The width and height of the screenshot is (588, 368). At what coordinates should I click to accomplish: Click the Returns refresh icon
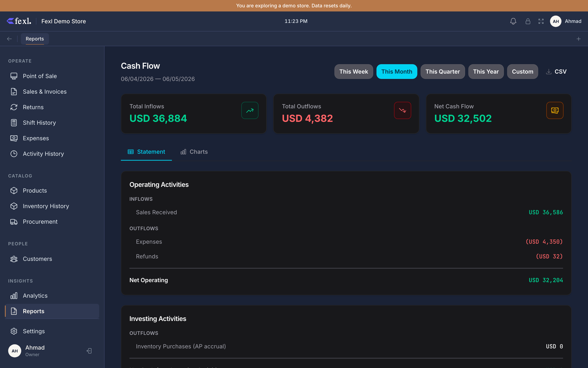pos(14,107)
